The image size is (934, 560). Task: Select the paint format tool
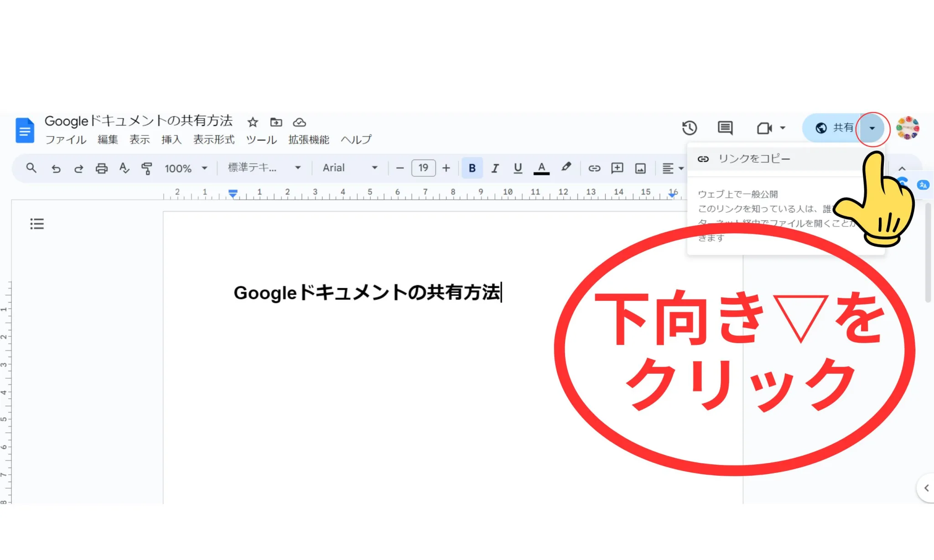[146, 169]
